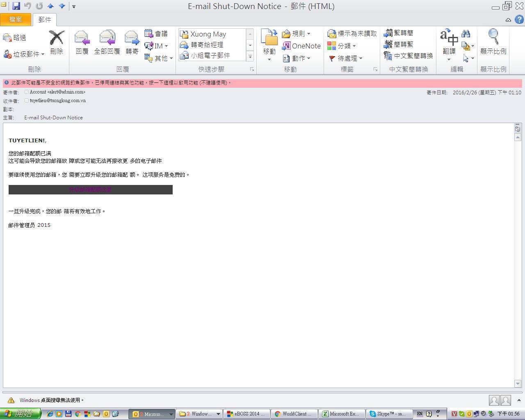Open the 垃圾郵件 (Junk) dropdown
The image size is (525, 420).
24,54
